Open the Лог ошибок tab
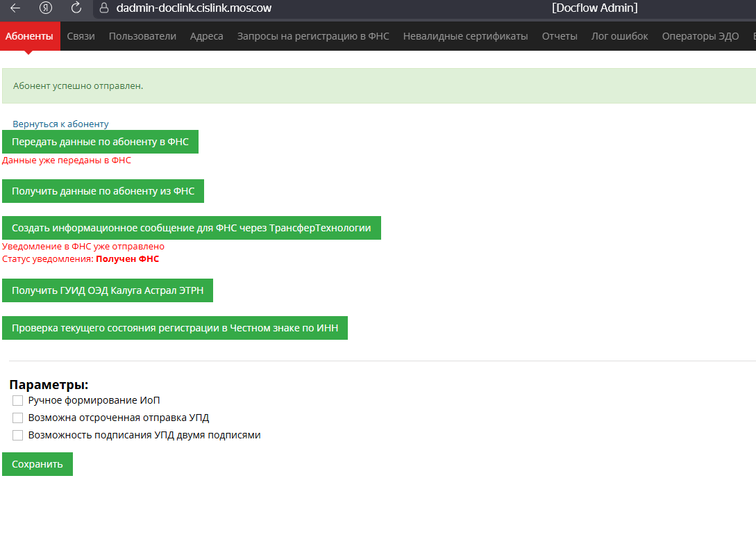Image resolution: width=756 pixels, height=560 pixels. [x=619, y=36]
